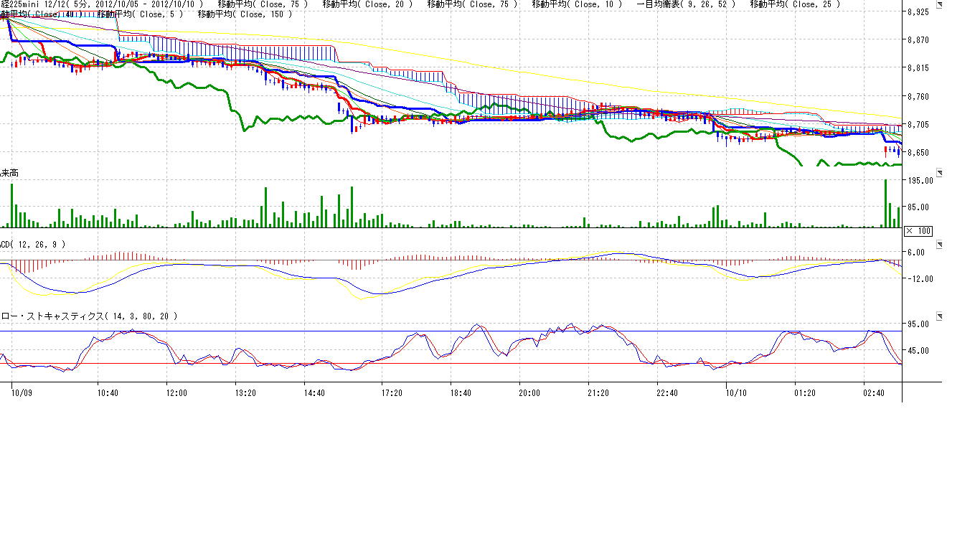
Task: Click the stochastics panel corner arrow icon
Action: 940,316
